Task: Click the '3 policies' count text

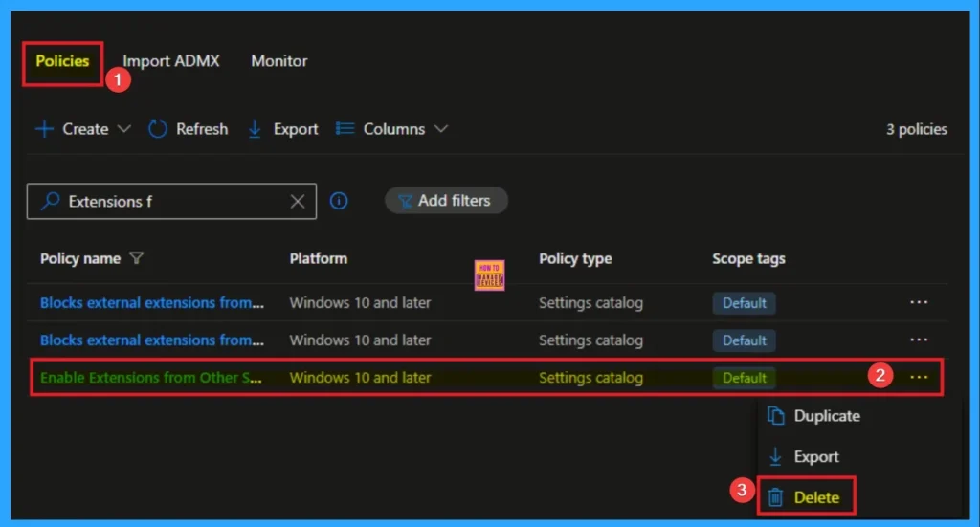Action: (x=916, y=129)
